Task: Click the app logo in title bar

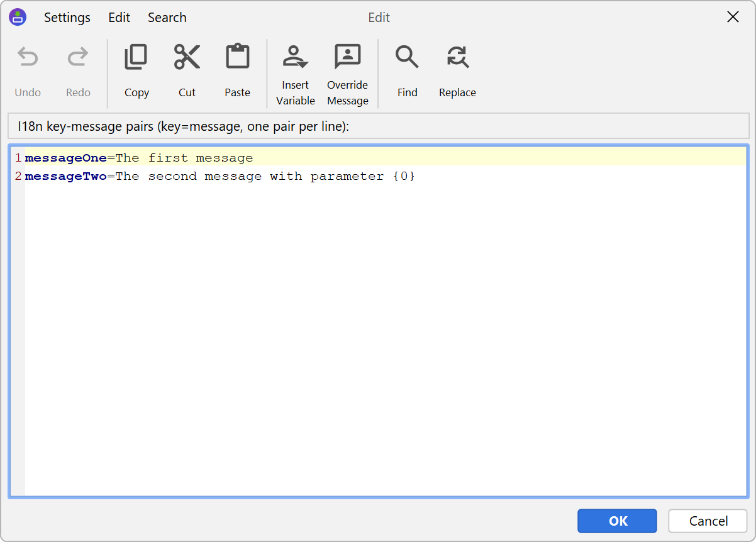Action: (x=18, y=17)
